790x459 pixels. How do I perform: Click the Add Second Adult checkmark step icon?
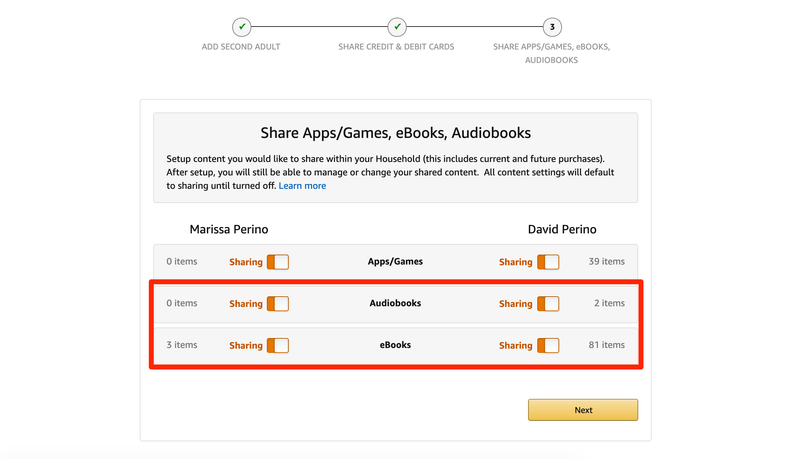240,27
